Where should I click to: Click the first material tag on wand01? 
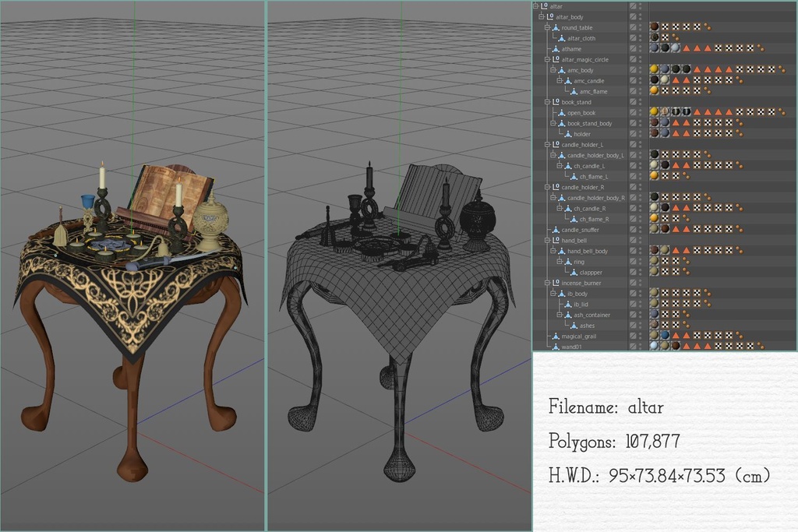coord(655,346)
